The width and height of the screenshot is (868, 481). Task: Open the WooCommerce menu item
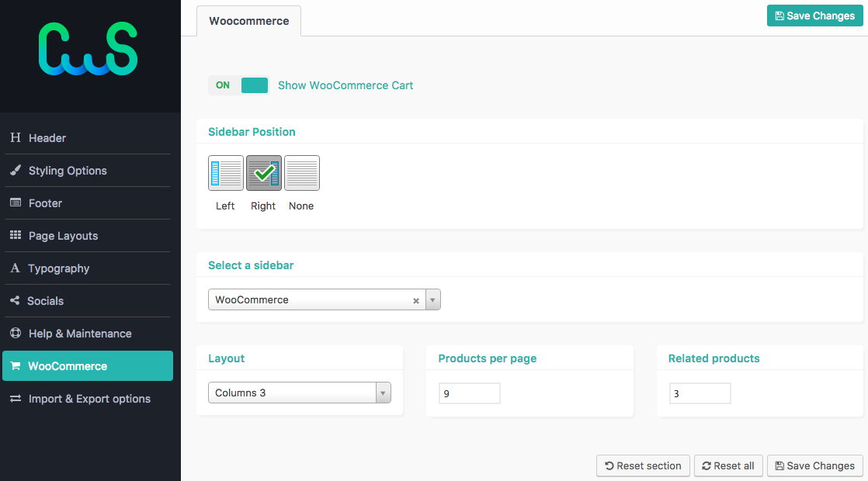pyautogui.click(x=88, y=366)
